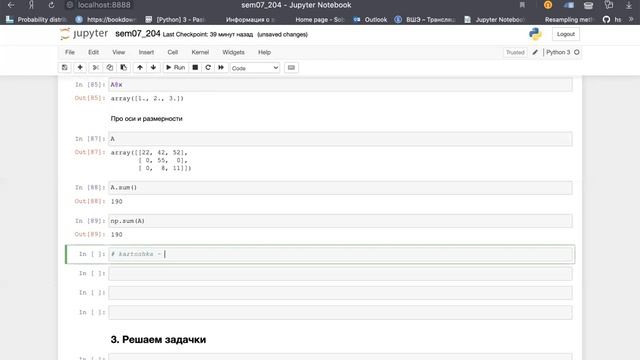640x360 pixels.
Task: Open the bookdown bookmark
Action: tap(106, 20)
